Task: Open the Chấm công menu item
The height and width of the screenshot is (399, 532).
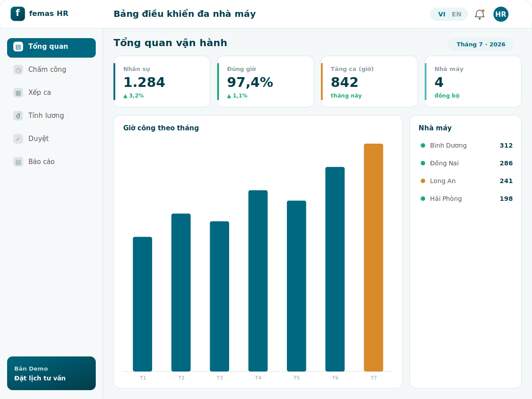Action: click(51, 70)
